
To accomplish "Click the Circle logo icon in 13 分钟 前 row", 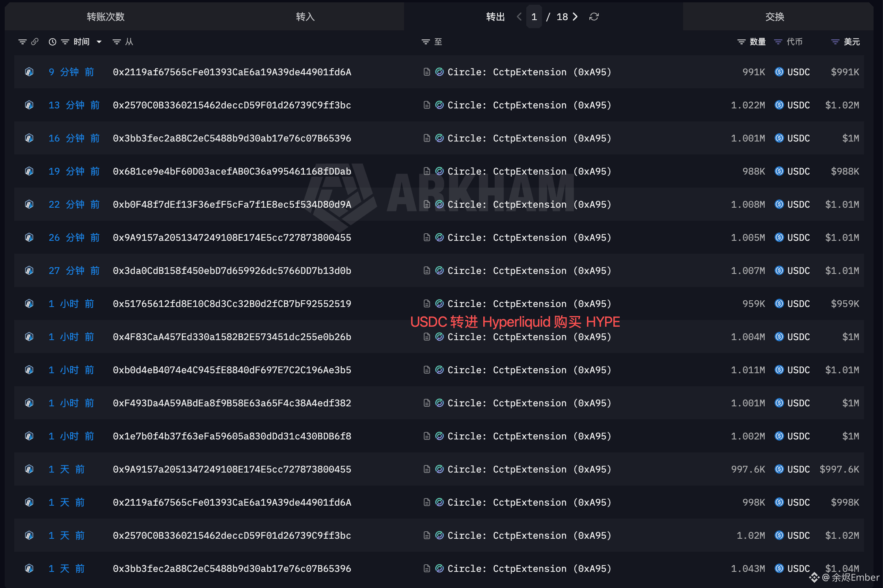I will [x=440, y=105].
